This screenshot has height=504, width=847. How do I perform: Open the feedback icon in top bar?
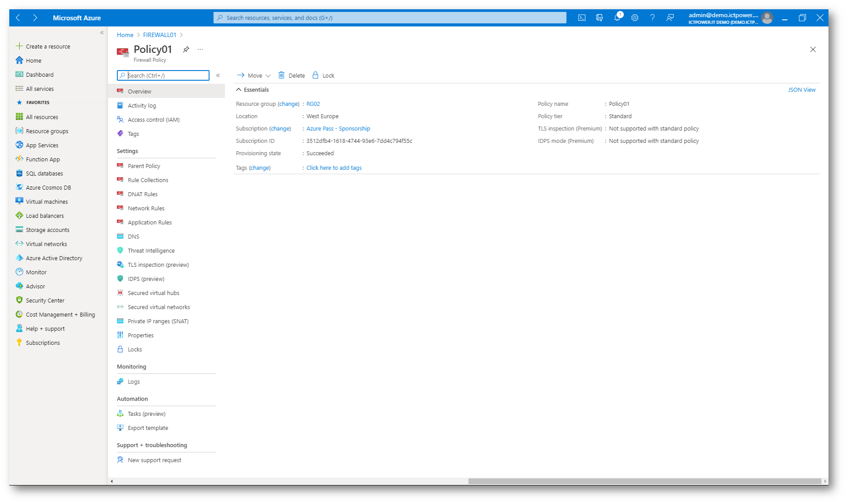pos(670,18)
